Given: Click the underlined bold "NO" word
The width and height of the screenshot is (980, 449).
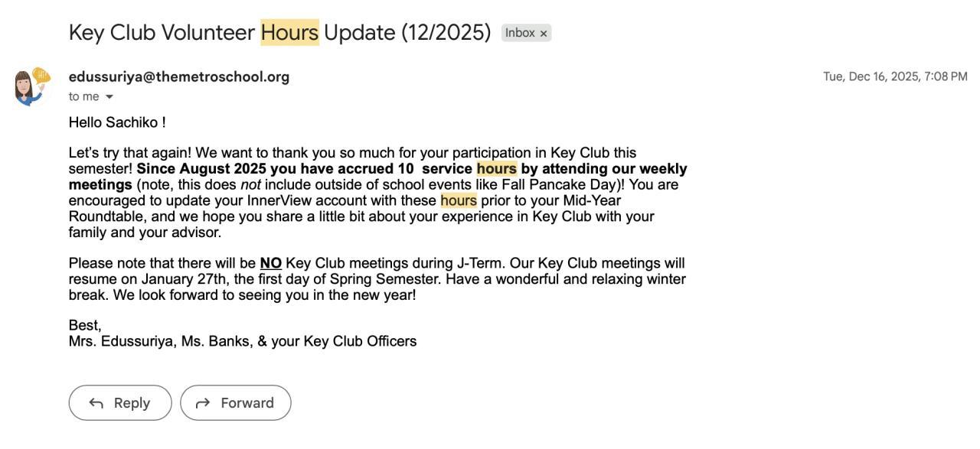Looking at the screenshot, I should (x=271, y=264).
